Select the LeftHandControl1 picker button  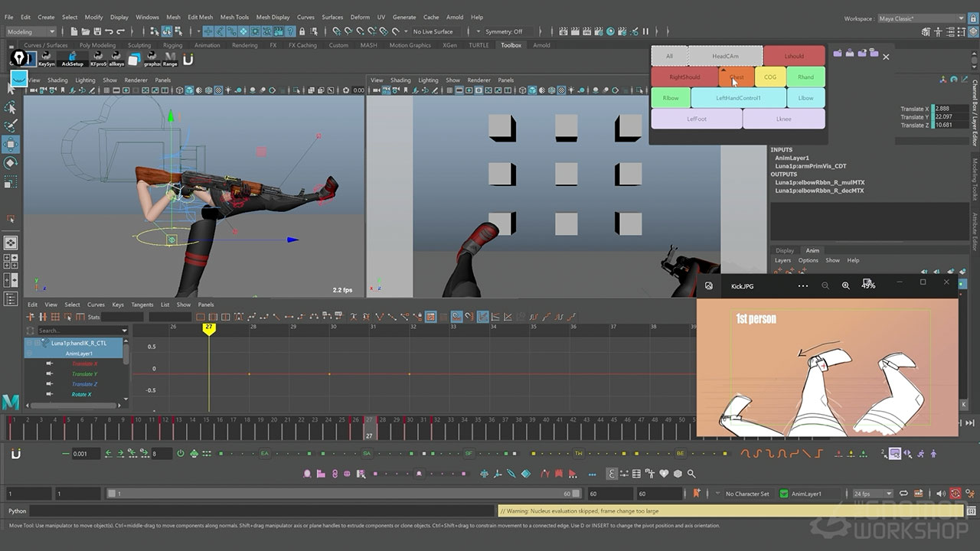pos(738,98)
